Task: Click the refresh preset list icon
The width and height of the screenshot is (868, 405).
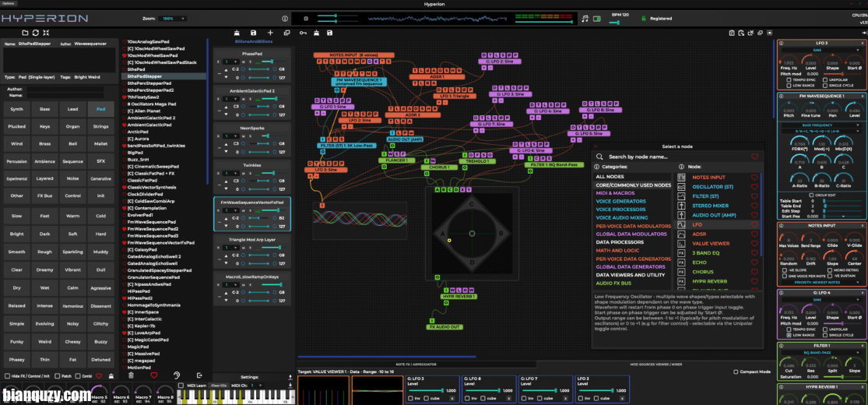Action: click(36, 33)
